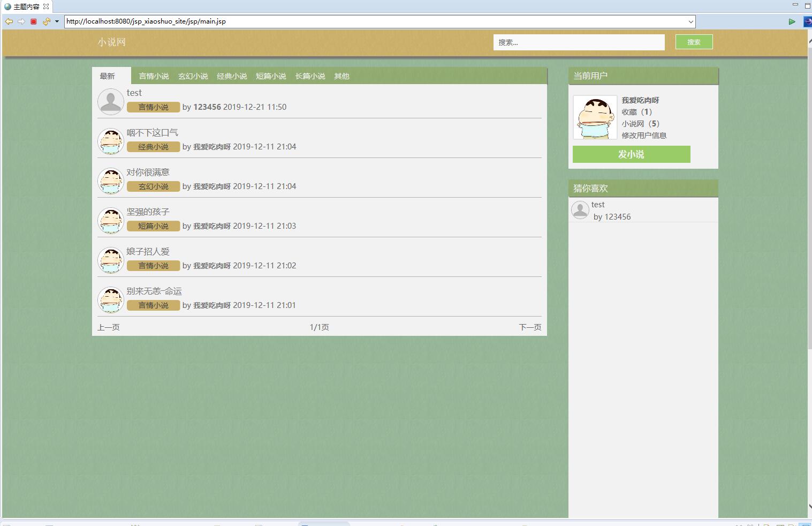Viewport: 812px width, 526px height.
Task: Open the novel 别来无恙-命运
Action: click(x=154, y=291)
